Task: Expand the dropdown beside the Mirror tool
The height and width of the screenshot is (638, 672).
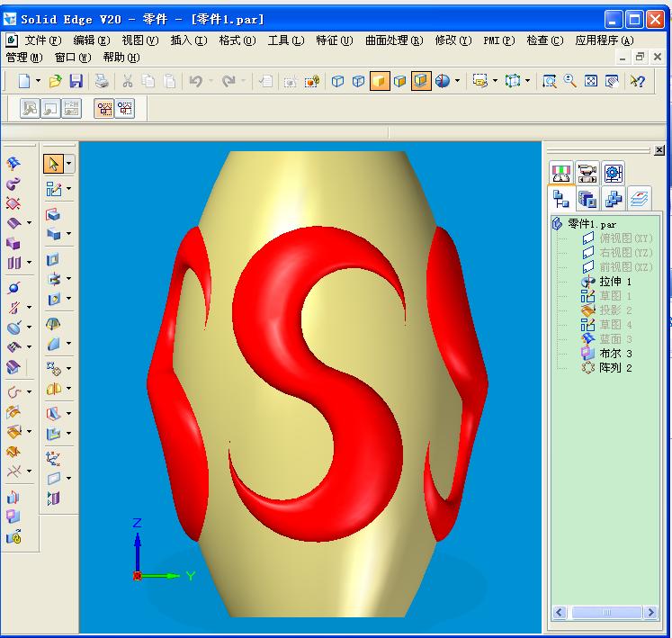Action: tap(68, 389)
